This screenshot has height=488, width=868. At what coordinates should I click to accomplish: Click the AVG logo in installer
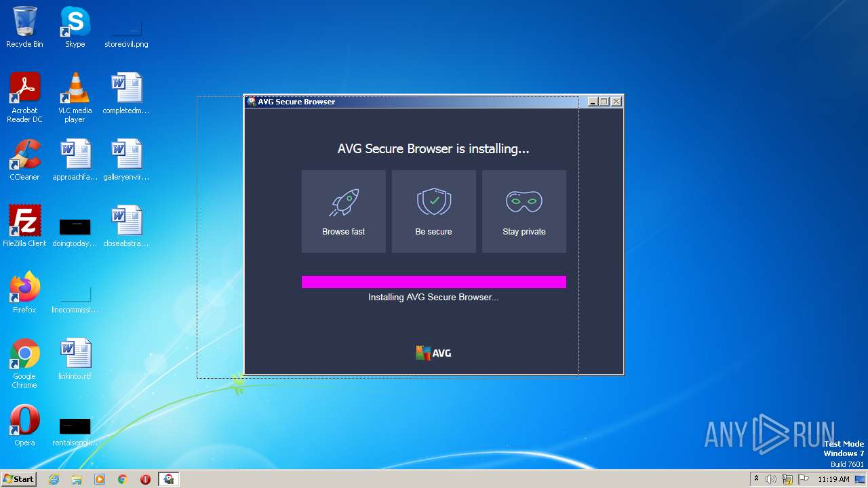point(433,353)
